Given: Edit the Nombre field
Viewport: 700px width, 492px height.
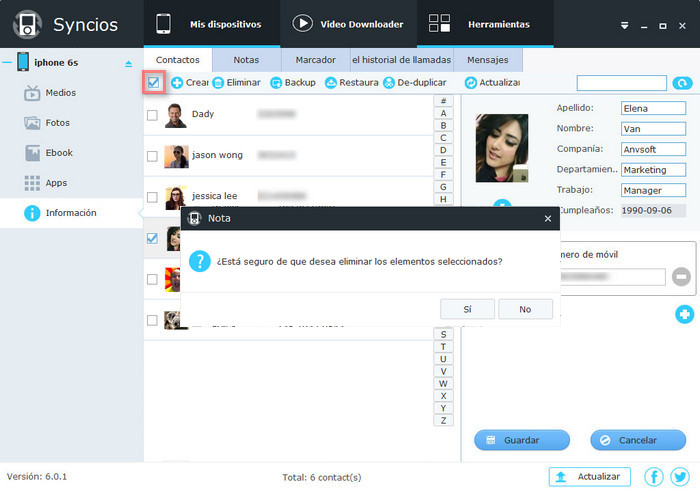Looking at the screenshot, I should point(653,129).
